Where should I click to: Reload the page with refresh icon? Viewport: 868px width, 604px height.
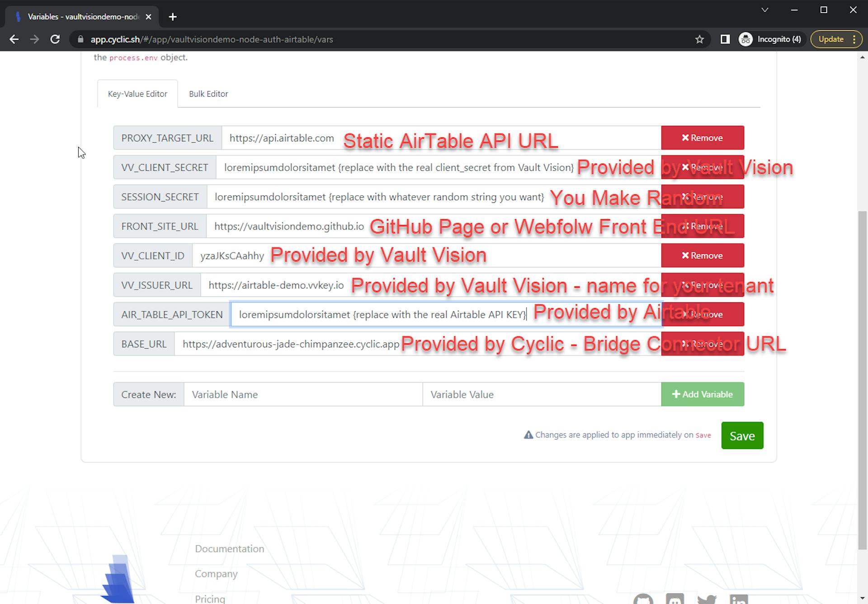point(55,39)
